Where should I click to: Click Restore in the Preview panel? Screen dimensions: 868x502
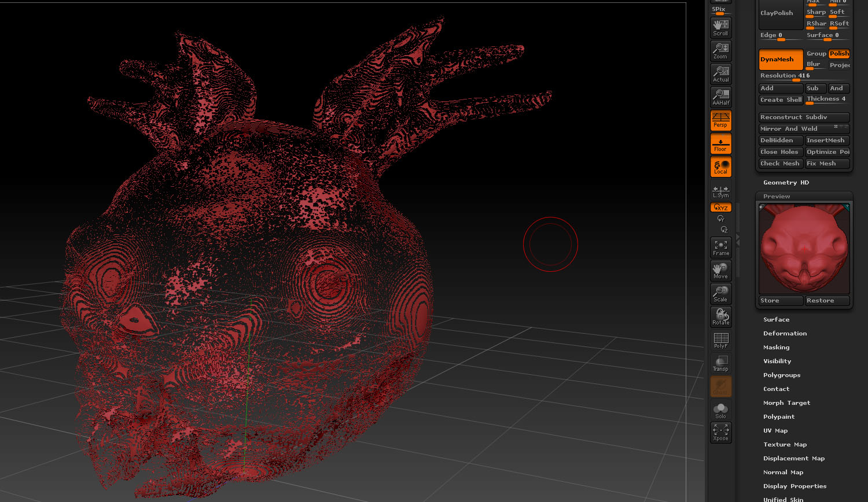tap(827, 301)
